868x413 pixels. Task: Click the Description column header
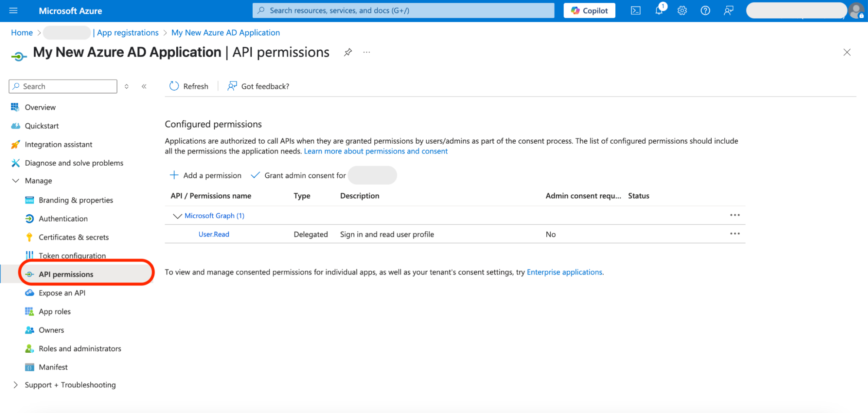coord(360,196)
